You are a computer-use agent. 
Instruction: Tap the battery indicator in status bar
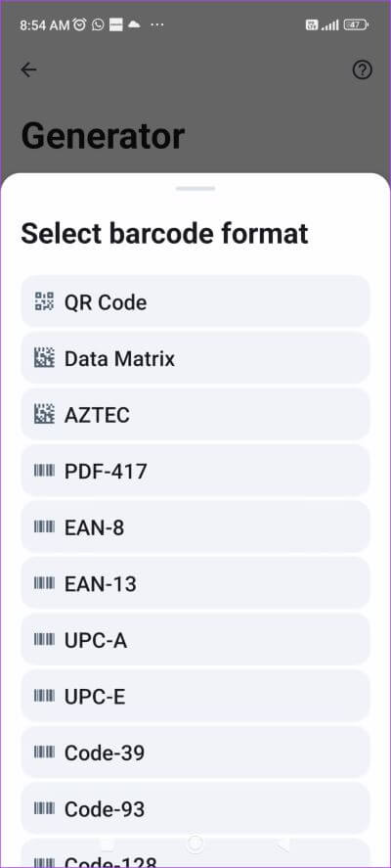point(356,24)
